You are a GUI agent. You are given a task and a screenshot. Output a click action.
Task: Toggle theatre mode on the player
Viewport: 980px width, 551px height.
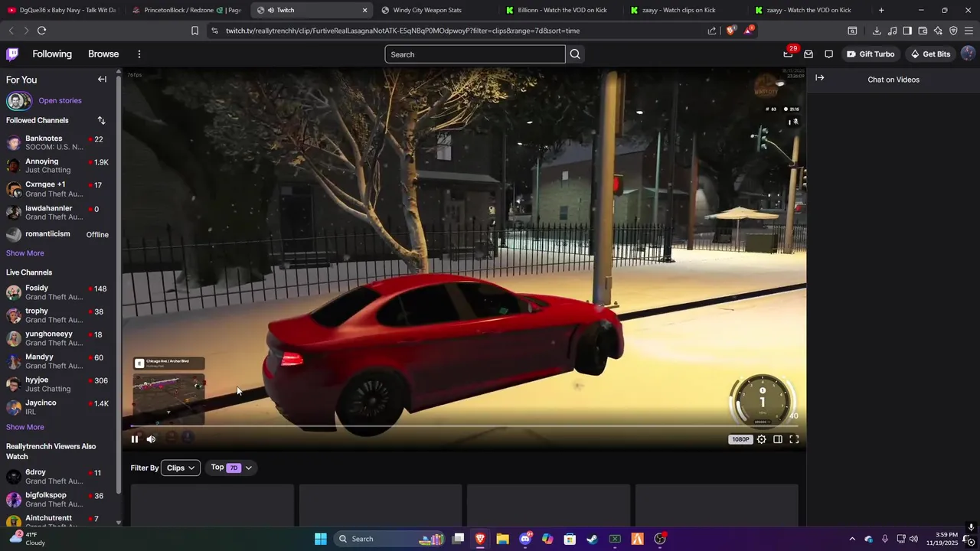[x=777, y=439]
